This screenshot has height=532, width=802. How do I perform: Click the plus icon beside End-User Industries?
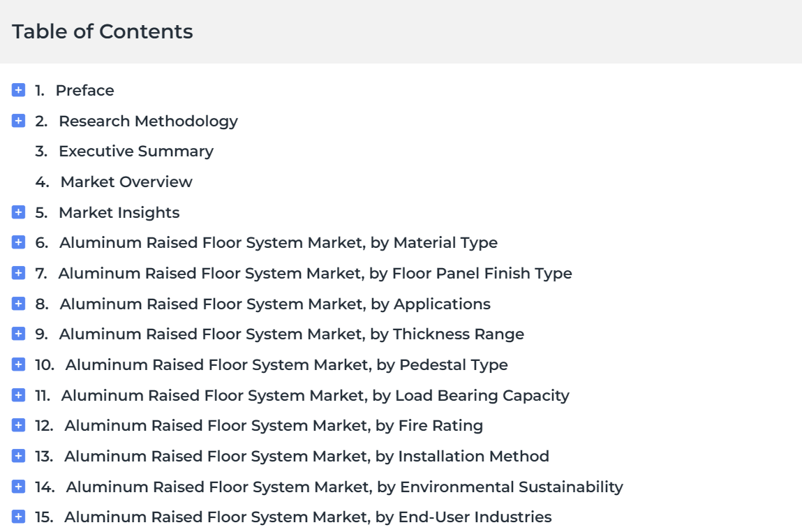click(18, 517)
